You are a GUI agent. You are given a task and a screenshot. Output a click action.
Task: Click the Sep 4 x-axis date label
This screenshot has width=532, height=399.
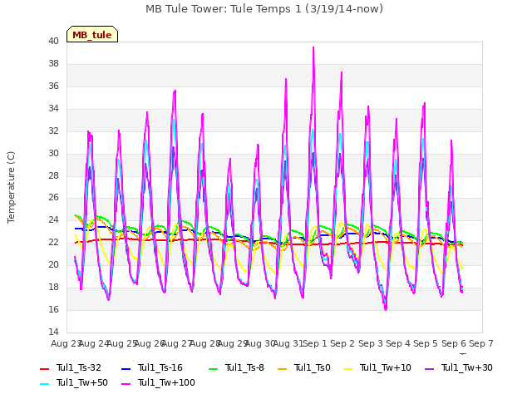click(x=398, y=343)
